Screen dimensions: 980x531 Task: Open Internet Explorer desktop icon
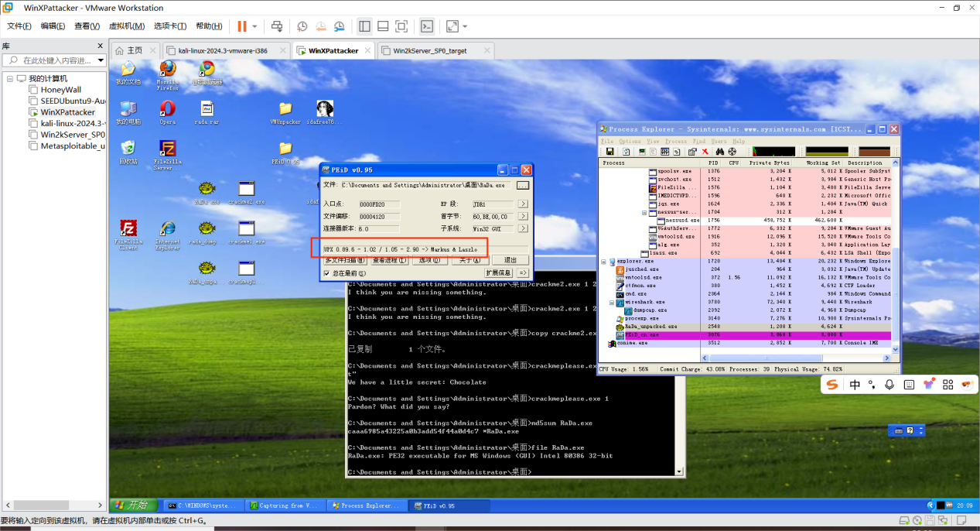167,235
